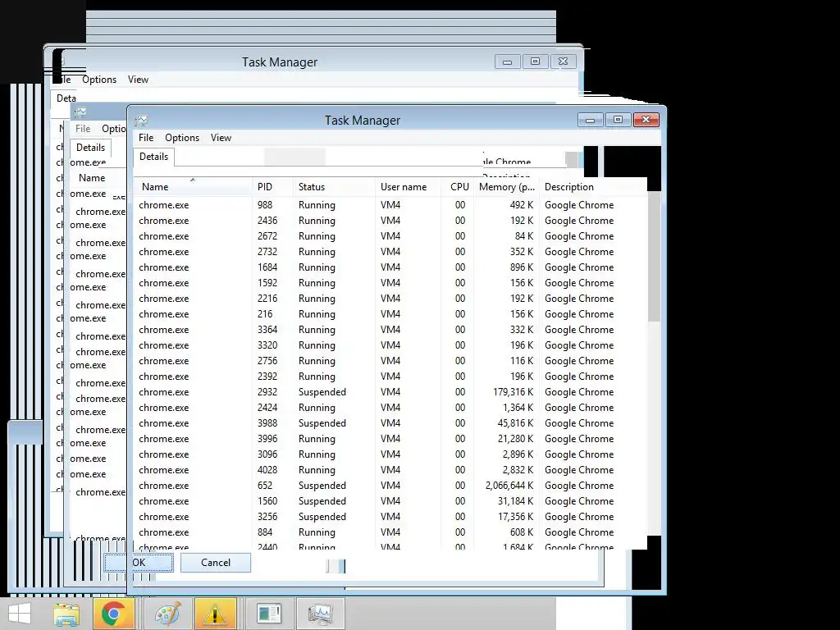Select the suspended process with PID 3988
The height and width of the screenshot is (630, 840).
pos(390,422)
